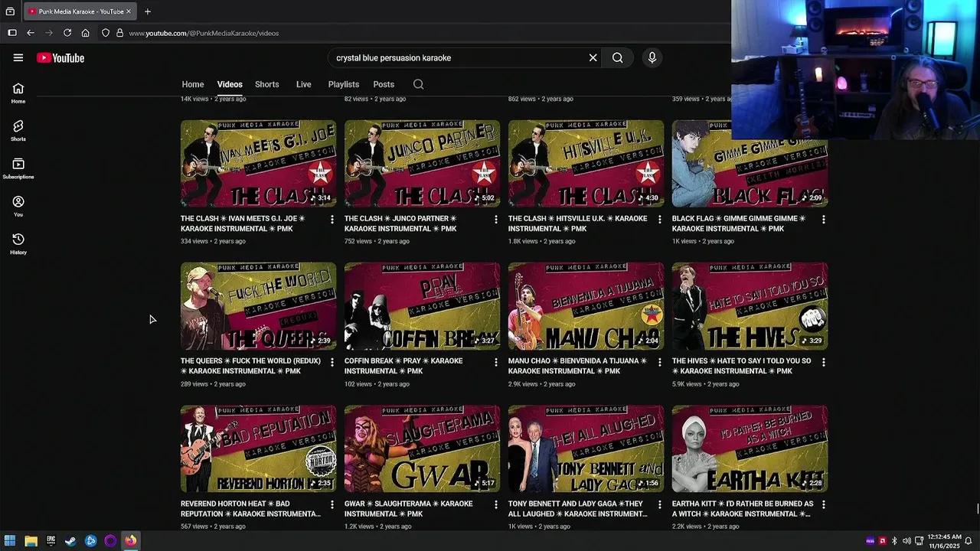980x551 pixels.
Task: Clear the search box with X
Action: pyautogui.click(x=593, y=57)
